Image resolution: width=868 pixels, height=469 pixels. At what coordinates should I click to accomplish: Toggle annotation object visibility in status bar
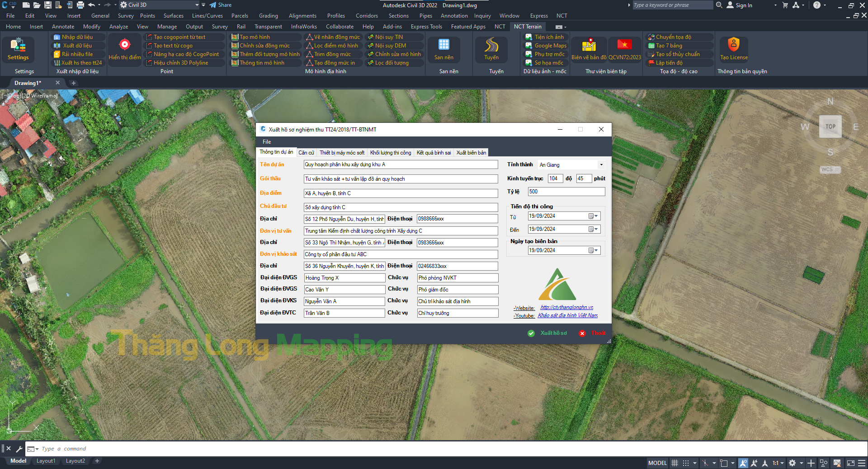click(x=743, y=463)
